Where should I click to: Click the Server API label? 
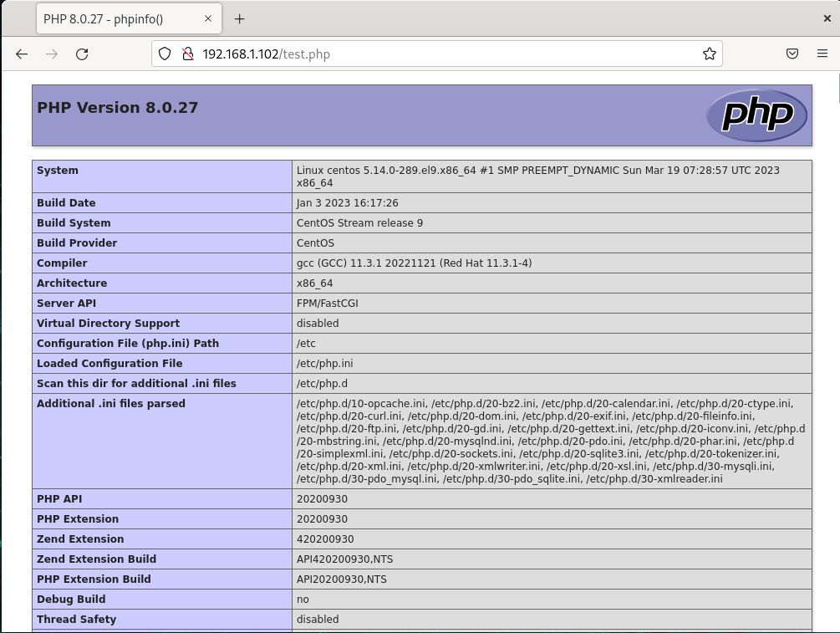click(66, 304)
